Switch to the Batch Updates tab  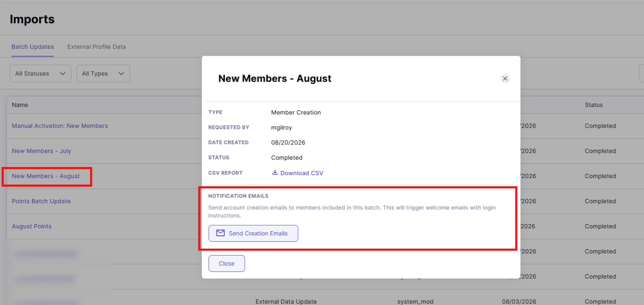point(33,47)
